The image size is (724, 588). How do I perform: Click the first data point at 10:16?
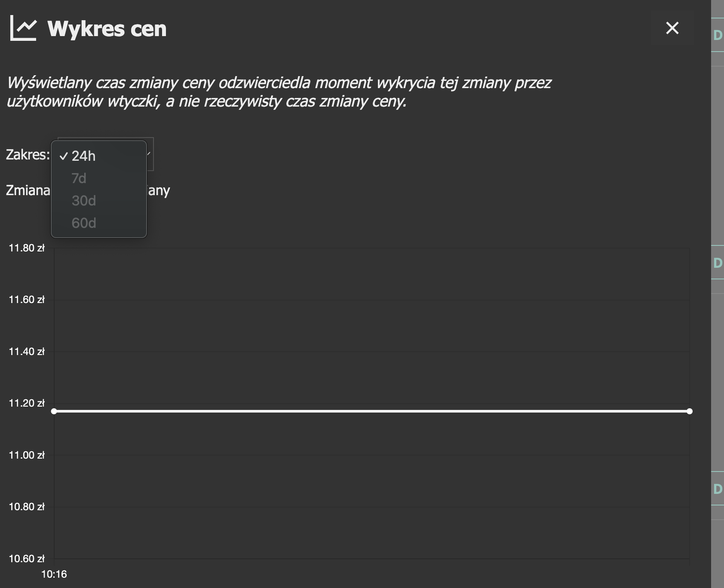(54, 411)
